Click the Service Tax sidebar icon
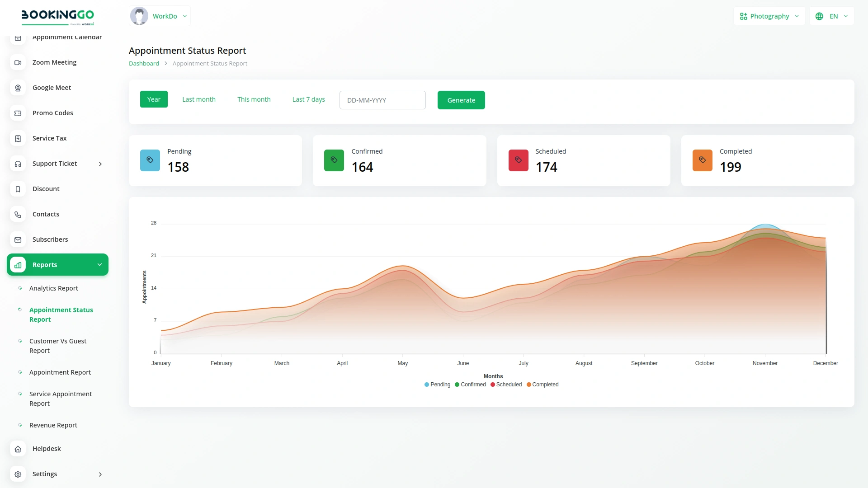This screenshot has width=868, height=488. point(18,138)
